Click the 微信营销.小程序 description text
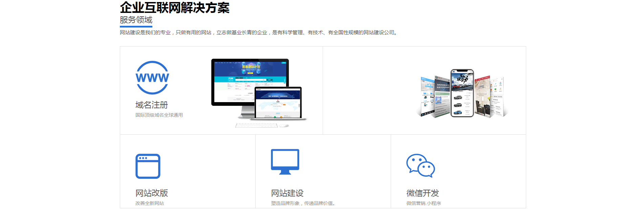644x209 pixels. pos(424,203)
